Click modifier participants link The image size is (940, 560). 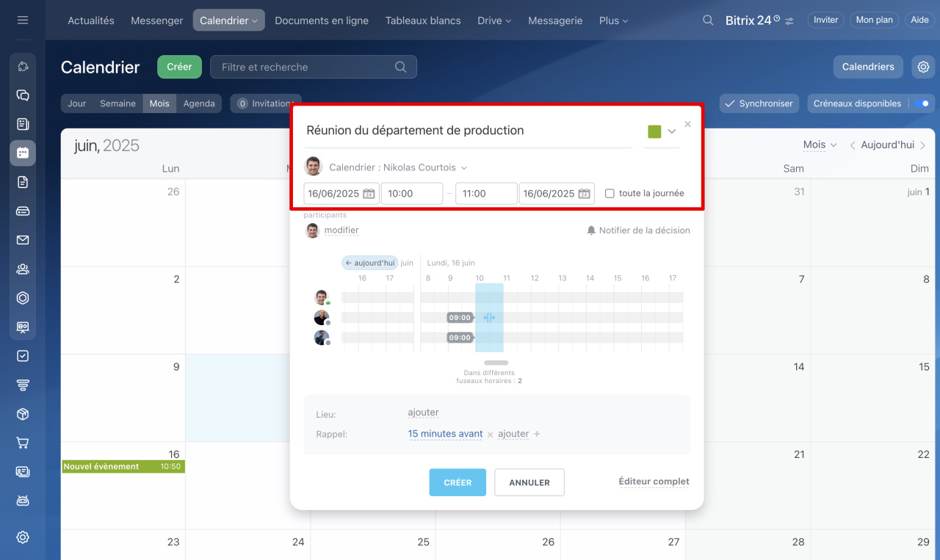341,230
